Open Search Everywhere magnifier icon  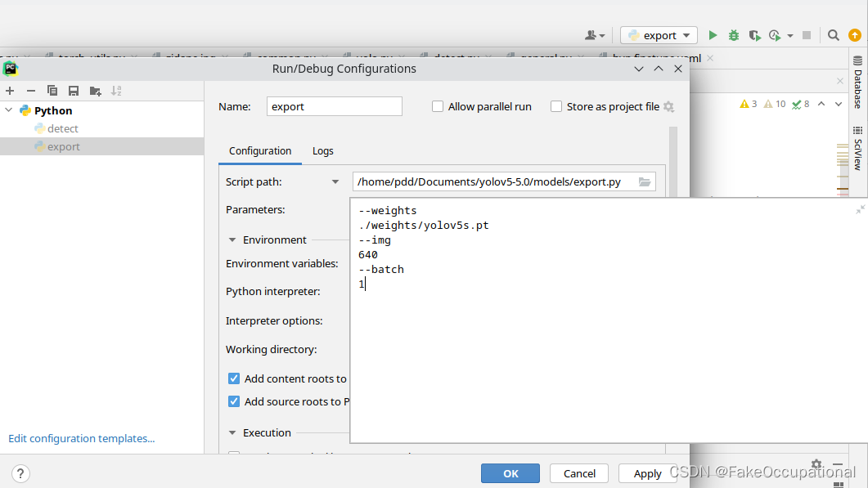833,35
